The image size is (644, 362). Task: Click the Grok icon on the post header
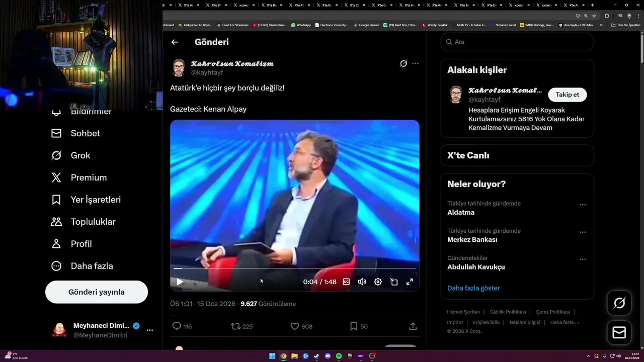404,63
